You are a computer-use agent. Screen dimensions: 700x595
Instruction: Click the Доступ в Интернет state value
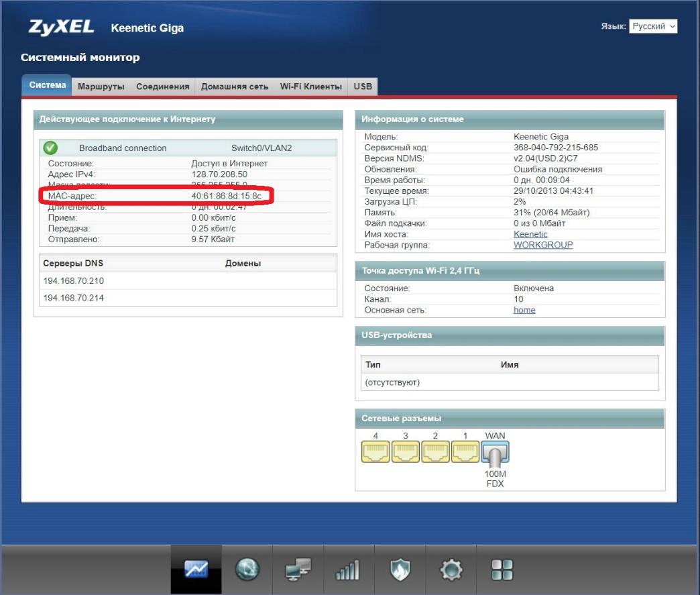(x=229, y=164)
